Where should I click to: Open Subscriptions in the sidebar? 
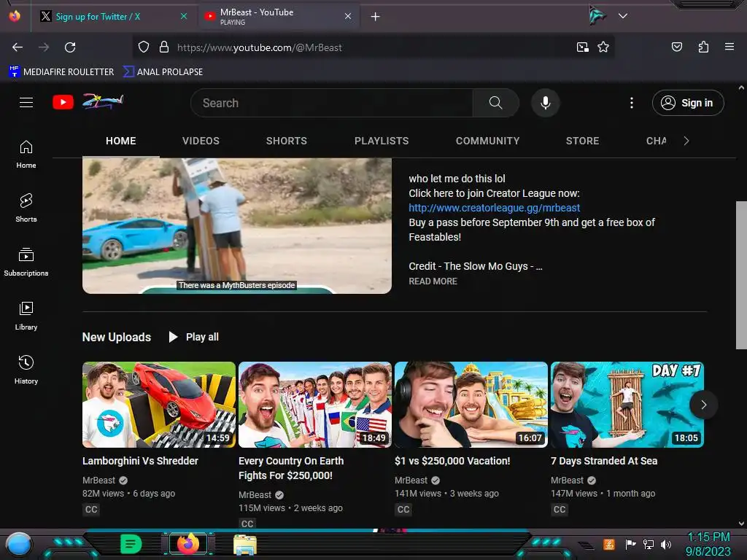[x=26, y=262]
